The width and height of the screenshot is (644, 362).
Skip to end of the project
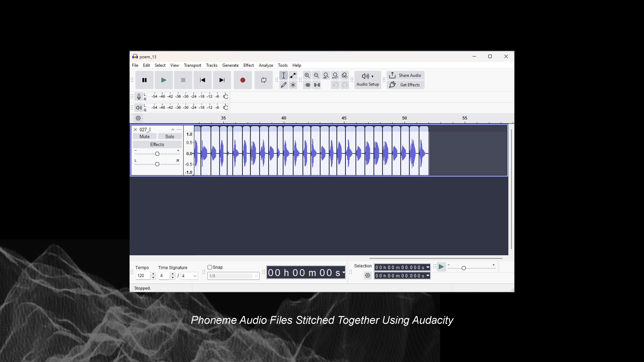click(x=222, y=80)
